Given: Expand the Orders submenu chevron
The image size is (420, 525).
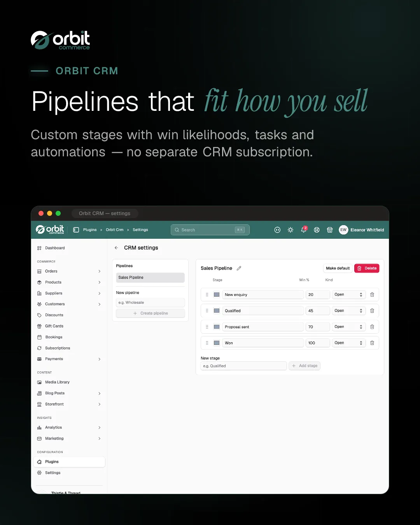Looking at the screenshot, I should (x=100, y=271).
